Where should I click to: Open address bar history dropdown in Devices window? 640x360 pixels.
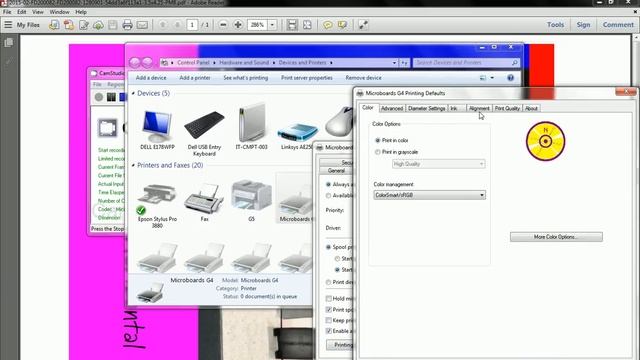(394, 62)
